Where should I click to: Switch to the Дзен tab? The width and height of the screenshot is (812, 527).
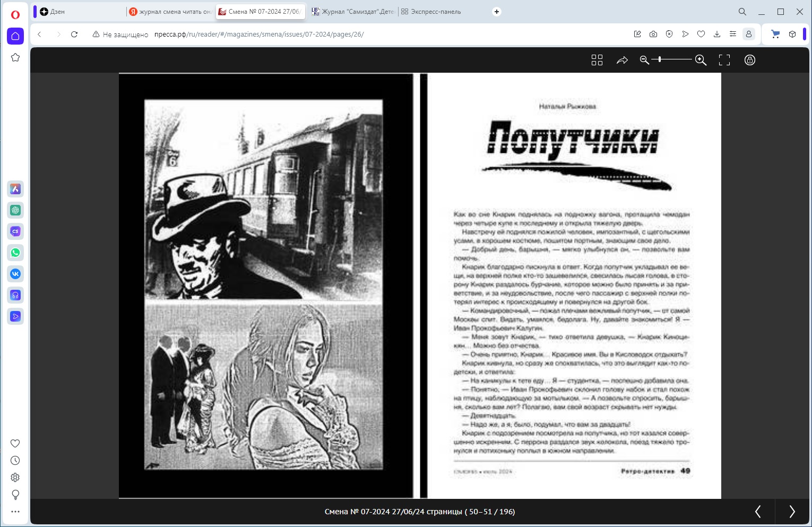coord(80,12)
